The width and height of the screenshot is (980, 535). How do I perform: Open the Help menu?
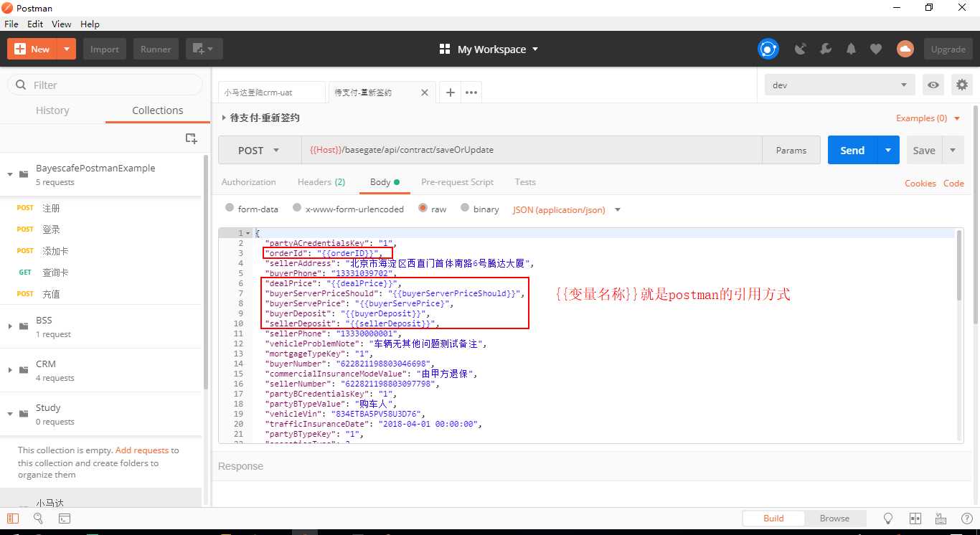coord(90,24)
